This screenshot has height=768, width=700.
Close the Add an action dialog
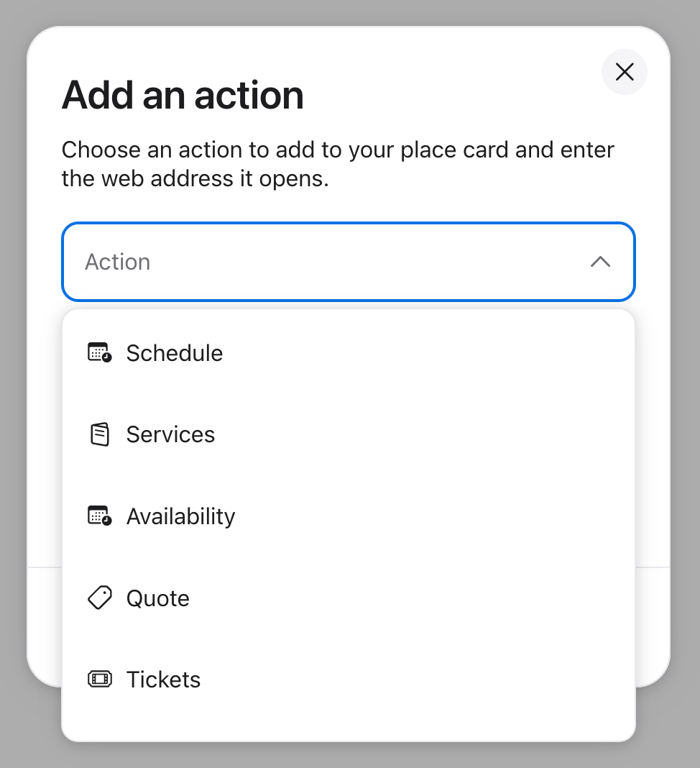625,72
